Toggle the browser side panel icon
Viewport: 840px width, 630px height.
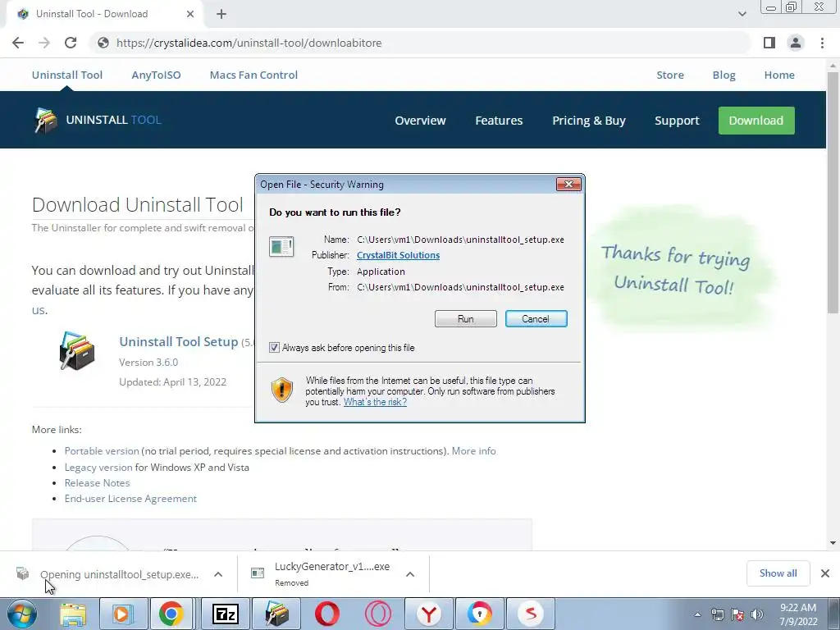(x=769, y=43)
